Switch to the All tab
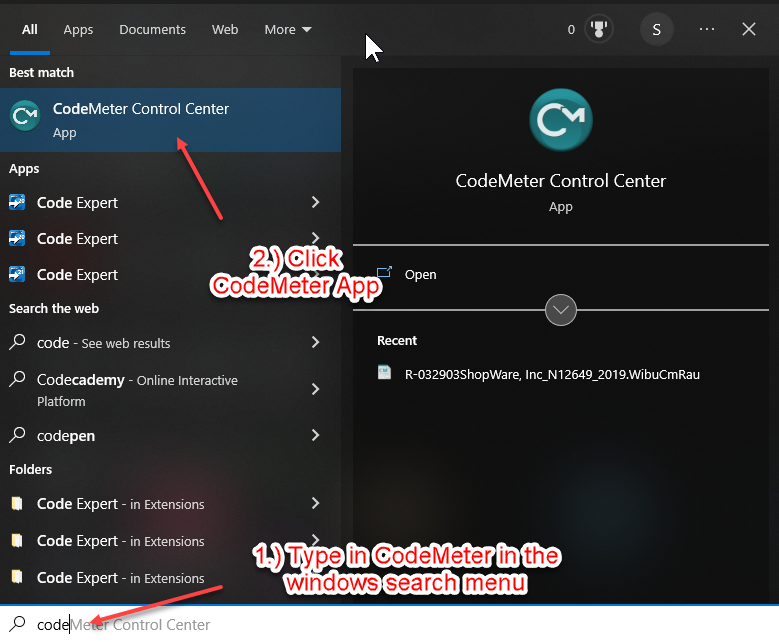 click(x=30, y=30)
